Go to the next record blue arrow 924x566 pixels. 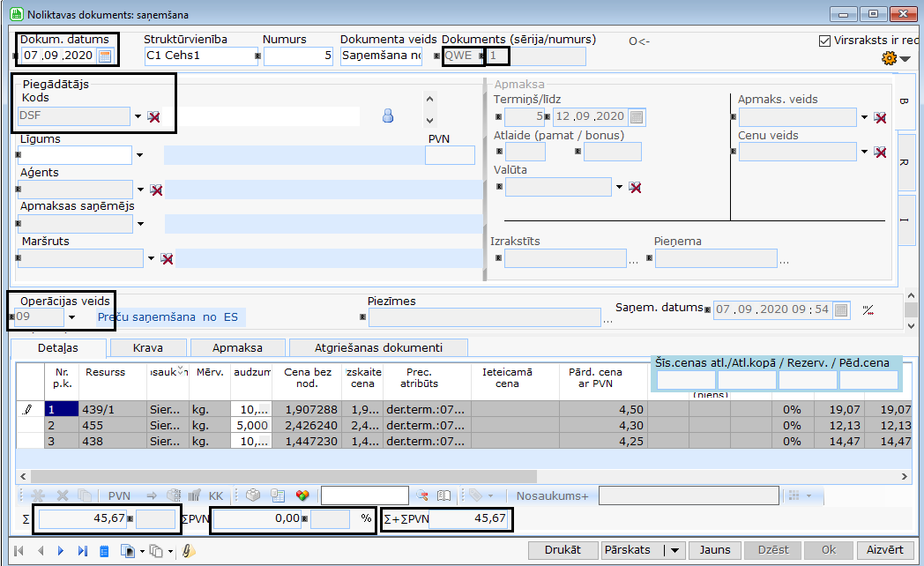(x=62, y=551)
